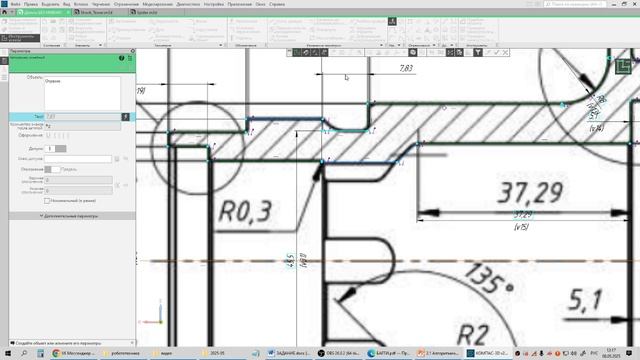Click the command search field in title bar
Screen dimensions: 640x360
click(x=574, y=4)
